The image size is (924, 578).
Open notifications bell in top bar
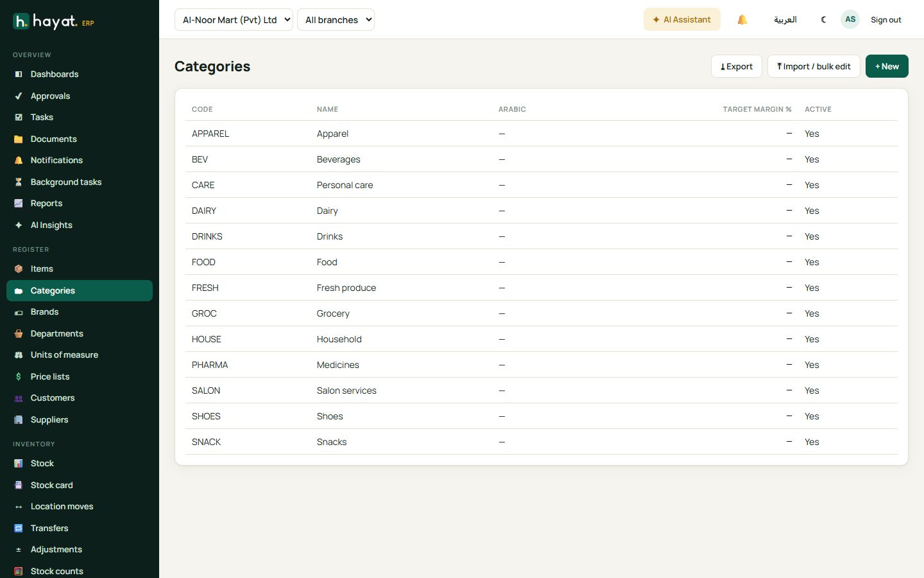[x=742, y=20]
